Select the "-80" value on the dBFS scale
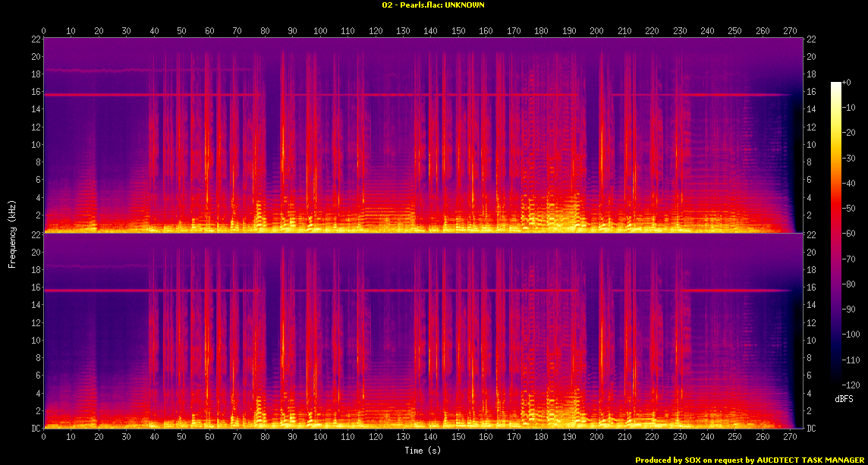 tap(848, 284)
